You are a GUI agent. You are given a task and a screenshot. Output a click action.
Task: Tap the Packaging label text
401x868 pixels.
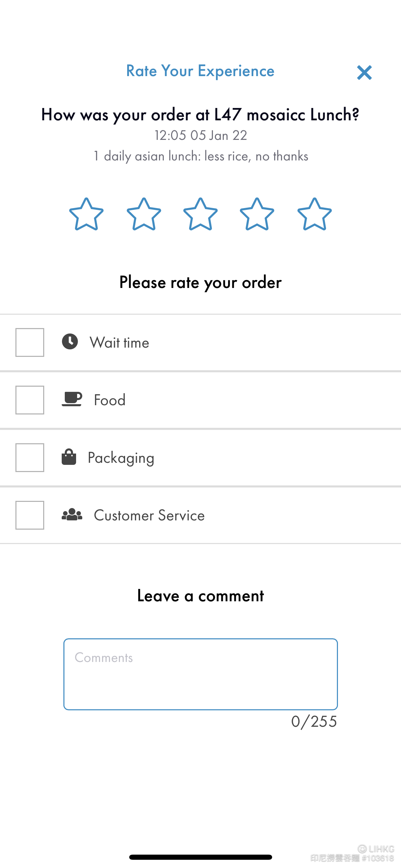(121, 458)
